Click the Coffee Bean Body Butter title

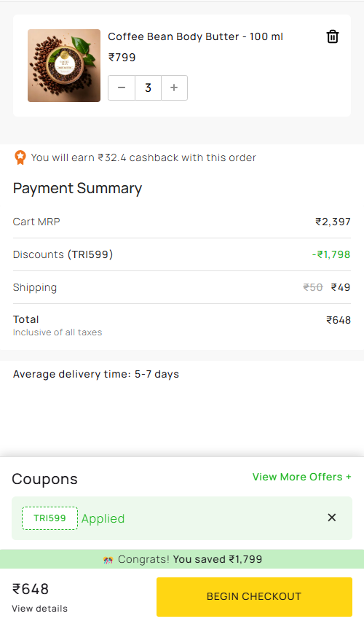pyautogui.click(x=196, y=36)
